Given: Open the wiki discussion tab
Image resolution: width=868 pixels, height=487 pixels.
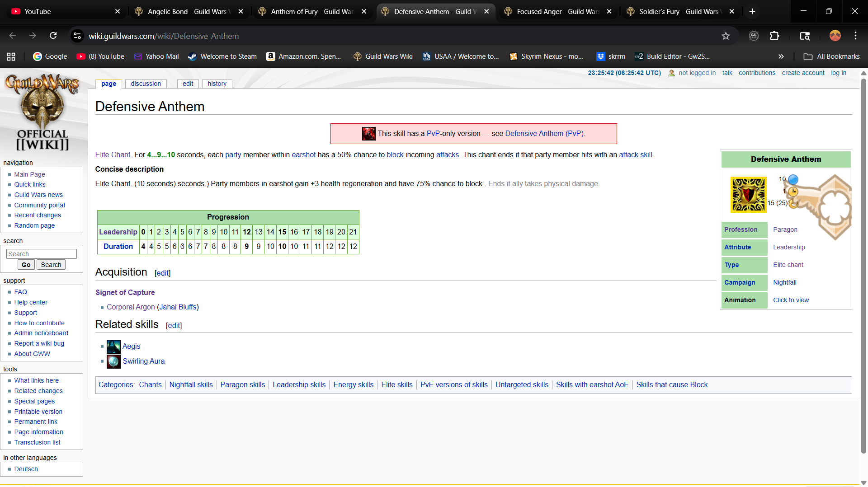Looking at the screenshot, I should 146,84.
